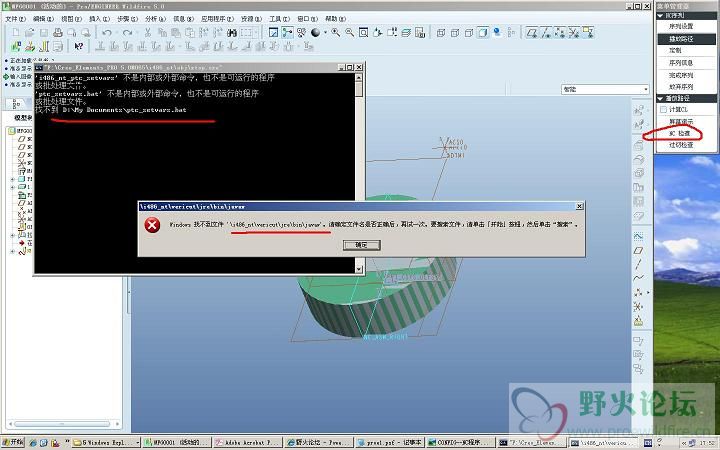Click the datum curve tool in right toolbar
720x450 pixels.
(x=638, y=278)
